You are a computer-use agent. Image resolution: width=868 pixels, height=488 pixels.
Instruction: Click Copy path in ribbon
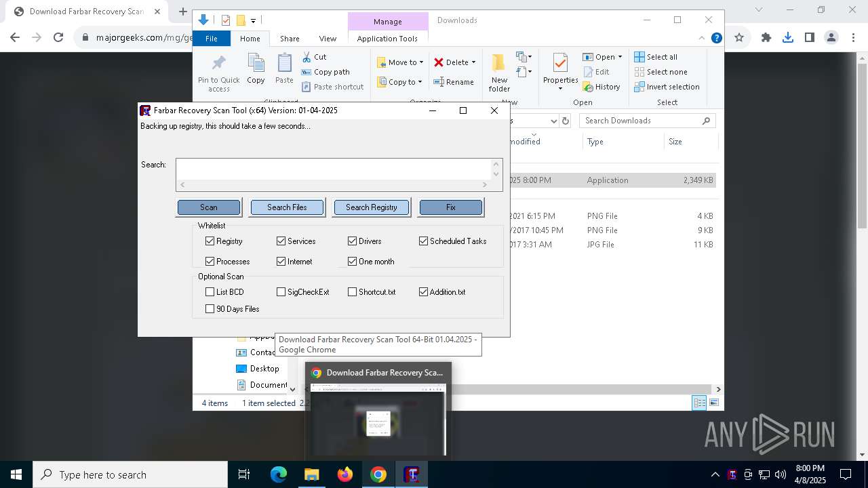point(325,72)
